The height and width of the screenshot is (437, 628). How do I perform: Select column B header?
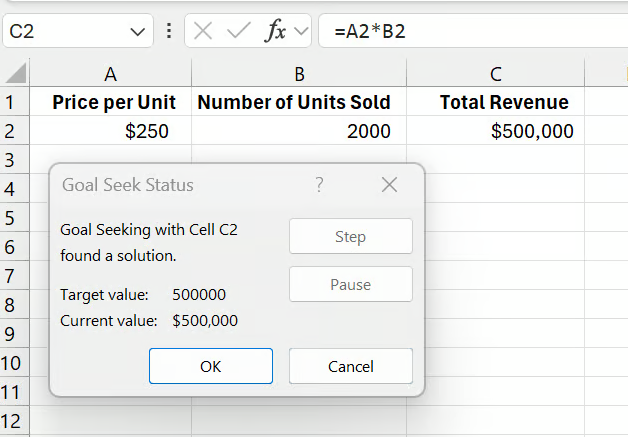[298, 74]
